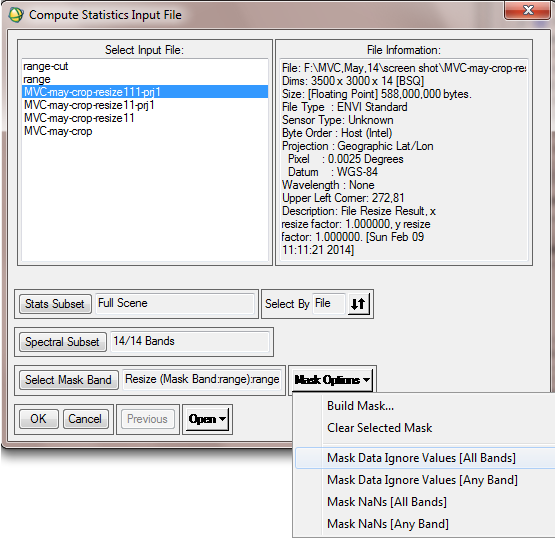Choose Mask NaNs [Any Band] option
This screenshot has height=539, width=555.
point(388,524)
